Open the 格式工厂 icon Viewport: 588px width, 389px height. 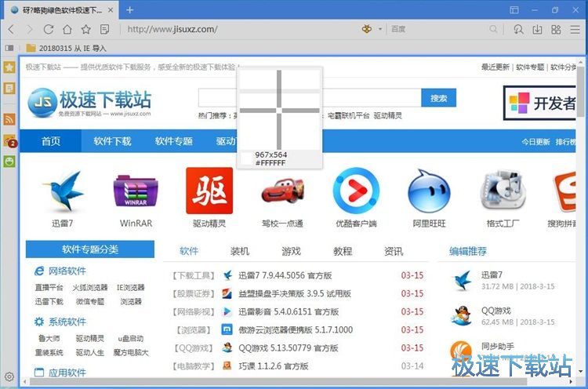pyautogui.click(x=503, y=191)
